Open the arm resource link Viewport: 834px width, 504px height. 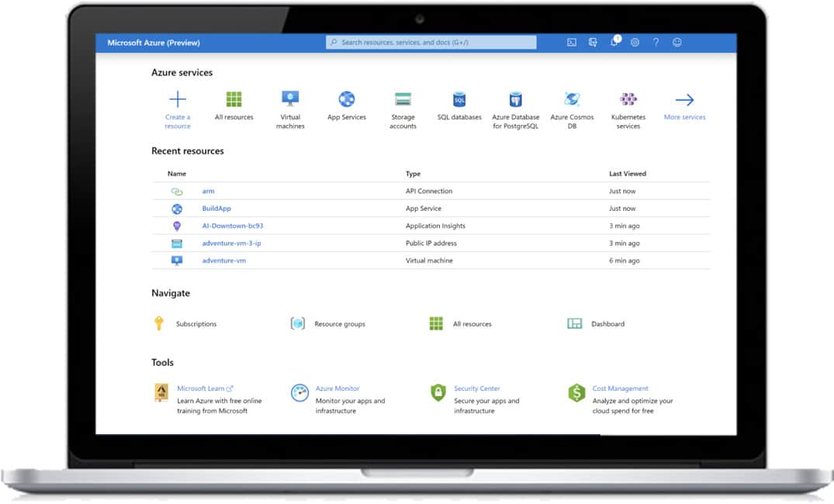(x=209, y=192)
